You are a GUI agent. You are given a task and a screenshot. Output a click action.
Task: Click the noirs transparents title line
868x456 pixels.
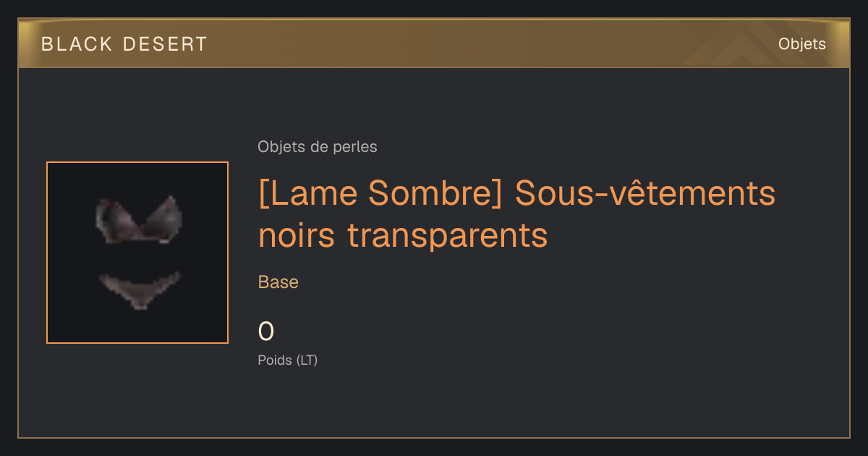point(403,235)
